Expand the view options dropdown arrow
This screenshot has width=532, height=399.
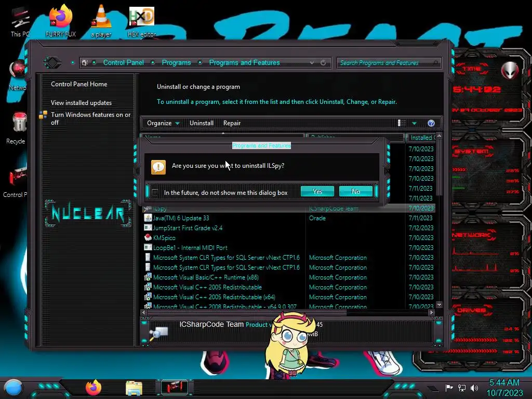click(414, 123)
